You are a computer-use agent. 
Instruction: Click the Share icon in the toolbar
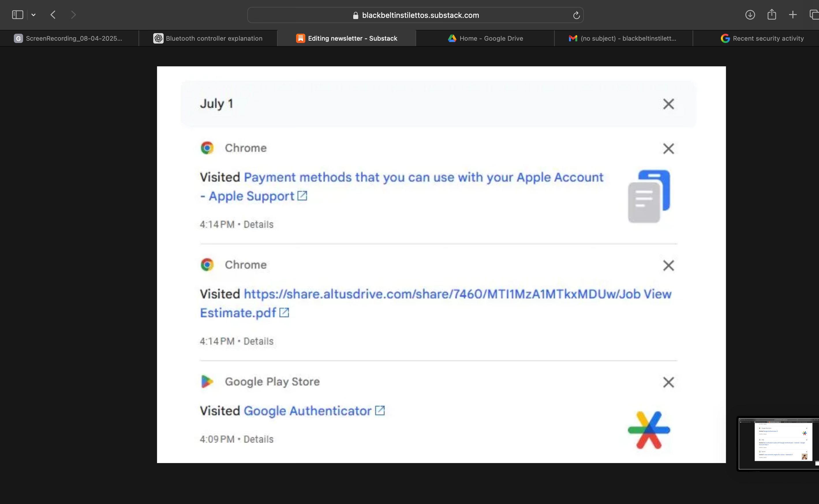tap(772, 15)
